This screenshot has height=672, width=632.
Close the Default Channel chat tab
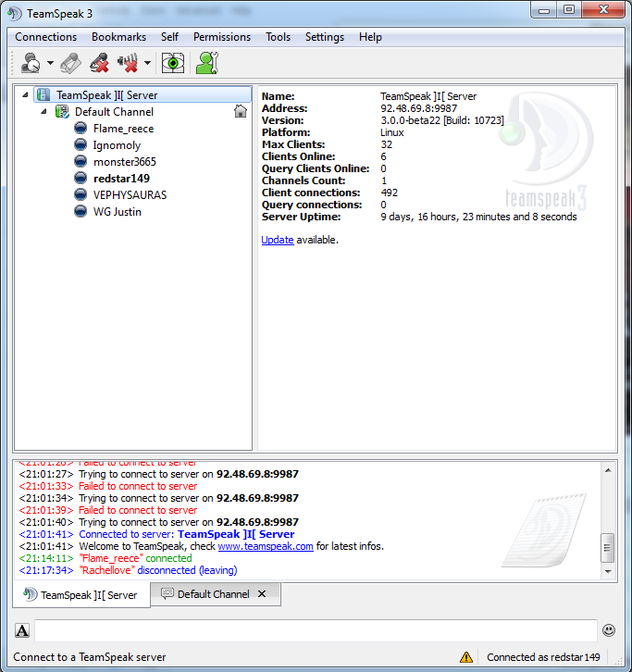(x=262, y=594)
